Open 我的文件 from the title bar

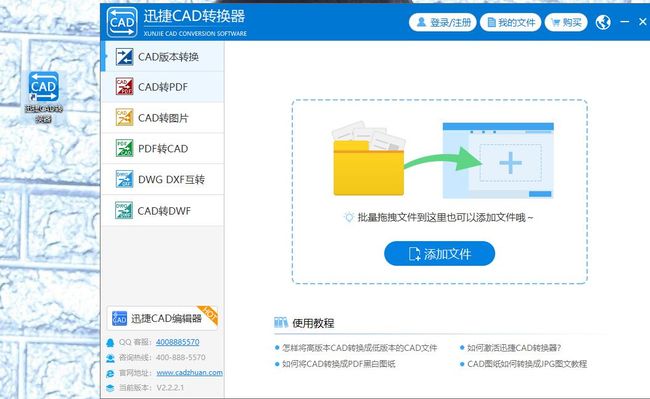coord(511,22)
